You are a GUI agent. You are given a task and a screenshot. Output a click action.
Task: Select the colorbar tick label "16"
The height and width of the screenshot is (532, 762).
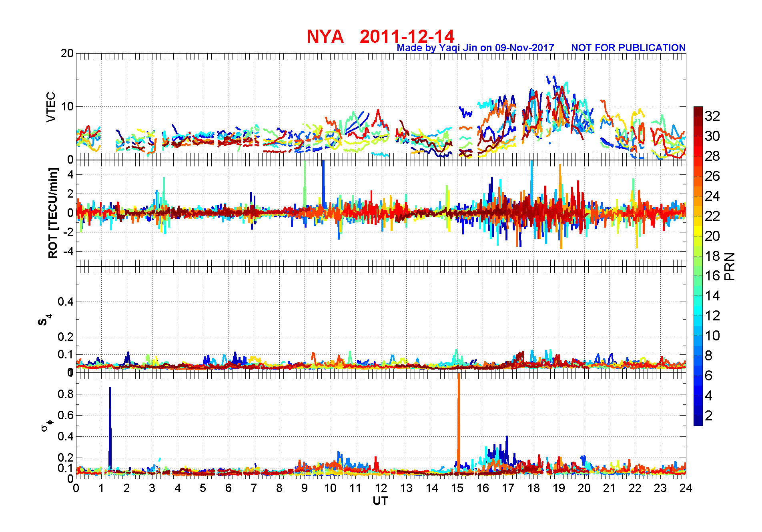pyautogui.click(x=712, y=276)
